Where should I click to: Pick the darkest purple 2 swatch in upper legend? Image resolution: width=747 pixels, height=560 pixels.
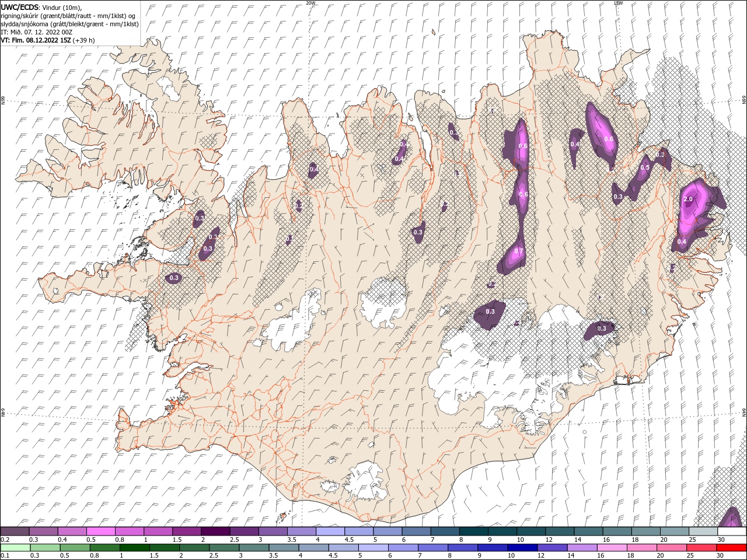pyautogui.click(x=215, y=531)
